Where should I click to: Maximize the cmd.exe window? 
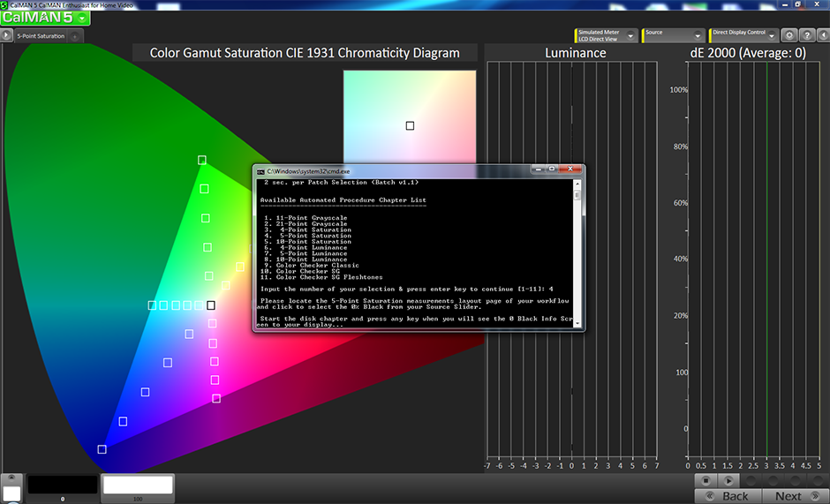(552, 169)
